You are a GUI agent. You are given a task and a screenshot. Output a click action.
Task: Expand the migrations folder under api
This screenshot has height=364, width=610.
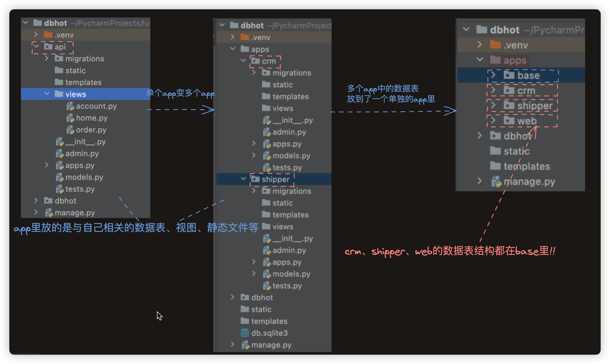(x=47, y=59)
